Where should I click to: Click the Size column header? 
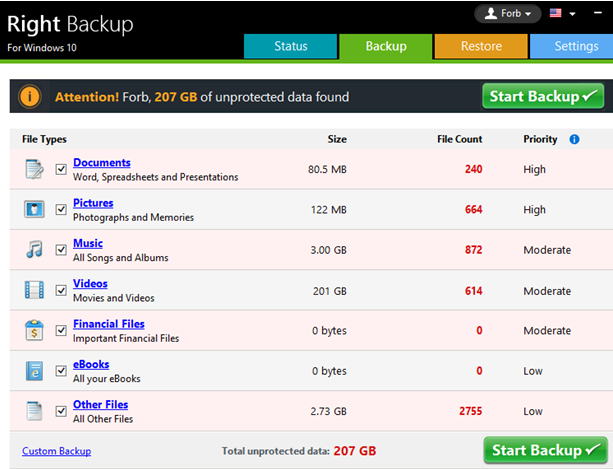pyautogui.click(x=337, y=139)
